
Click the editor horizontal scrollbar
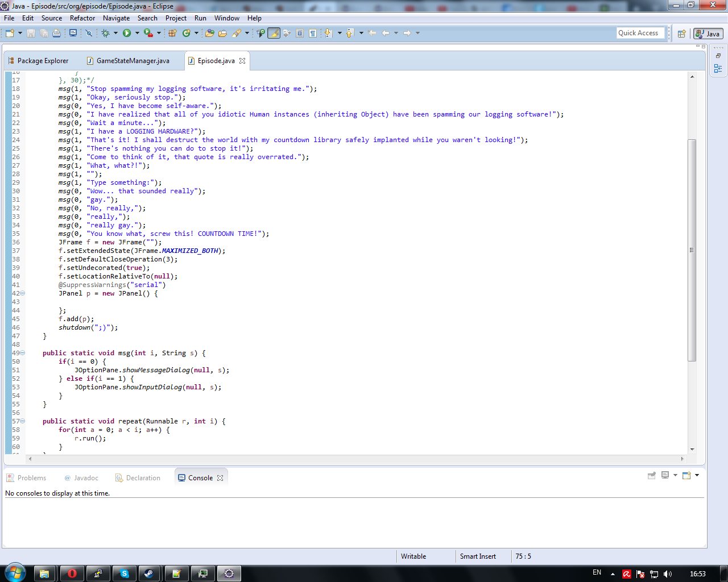357,458
